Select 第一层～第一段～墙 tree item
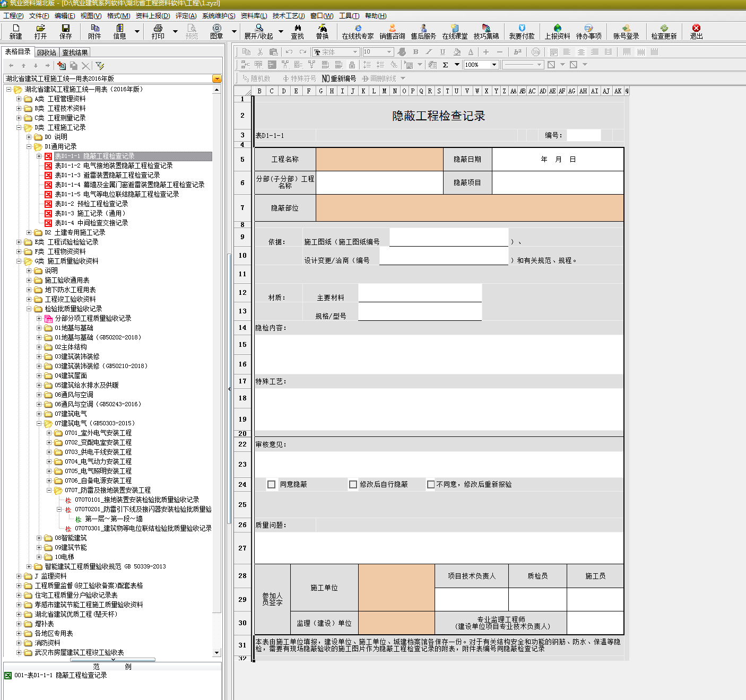Image resolution: width=746 pixels, height=700 pixels. click(114, 519)
